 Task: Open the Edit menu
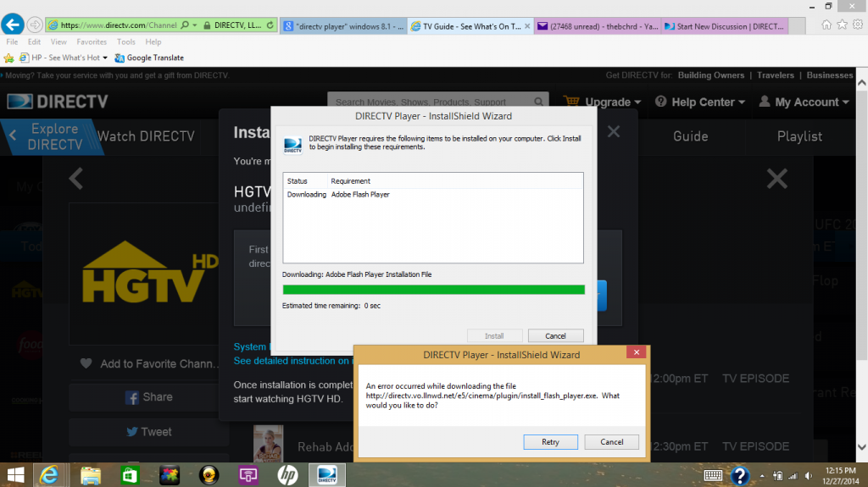point(34,42)
